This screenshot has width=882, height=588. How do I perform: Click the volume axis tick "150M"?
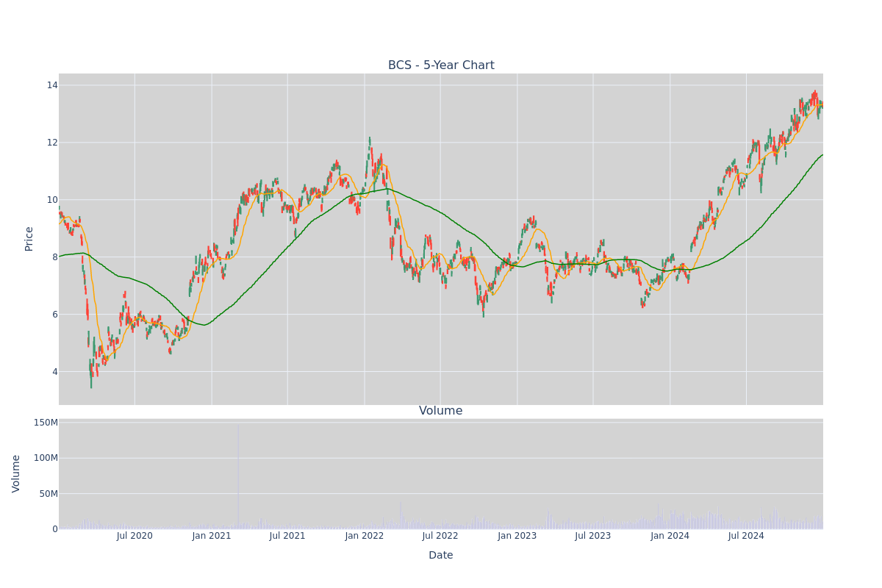click(x=46, y=423)
